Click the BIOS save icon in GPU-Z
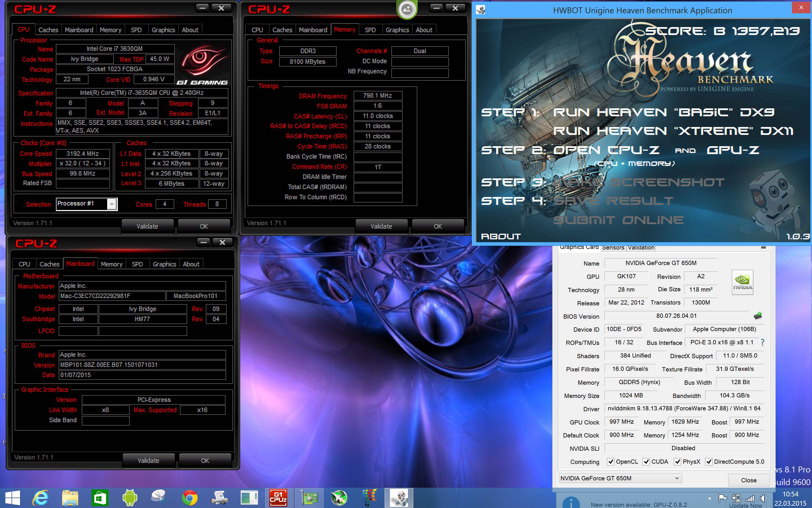The height and width of the screenshot is (508, 812). (x=758, y=316)
